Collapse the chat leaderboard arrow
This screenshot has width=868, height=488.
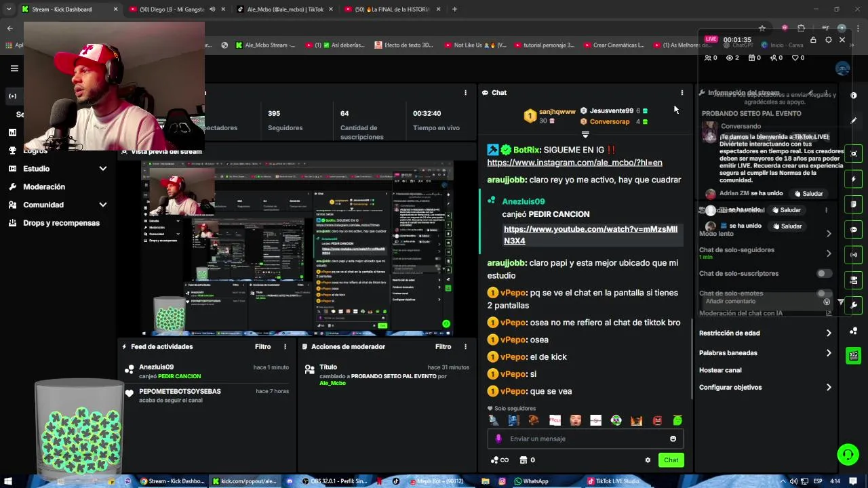click(x=585, y=135)
